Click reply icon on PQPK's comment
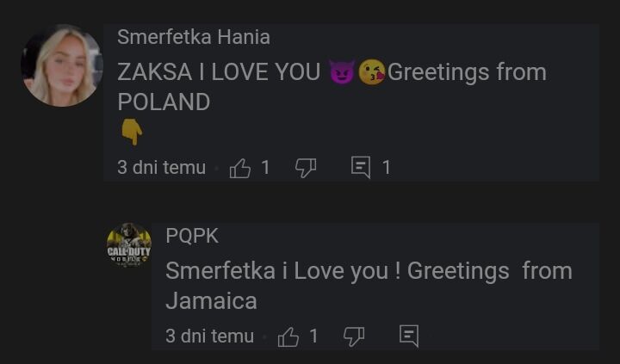The height and width of the screenshot is (364, 620). click(x=409, y=336)
